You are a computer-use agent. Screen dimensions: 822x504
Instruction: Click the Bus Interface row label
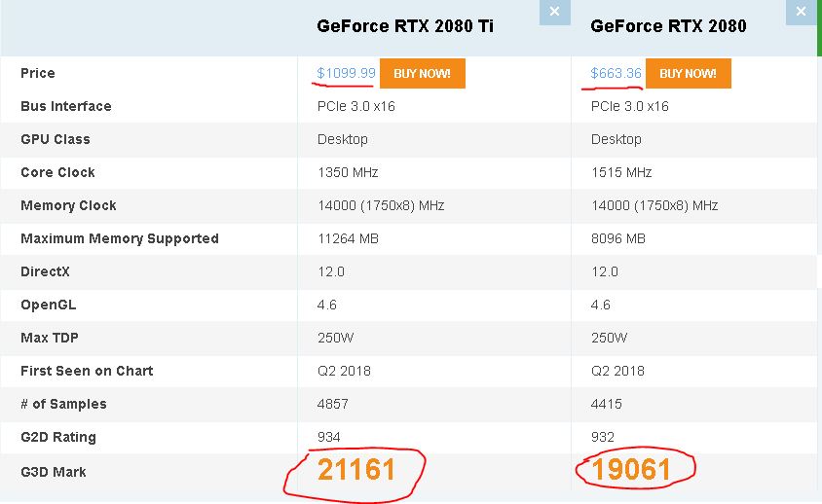pos(66,106)
